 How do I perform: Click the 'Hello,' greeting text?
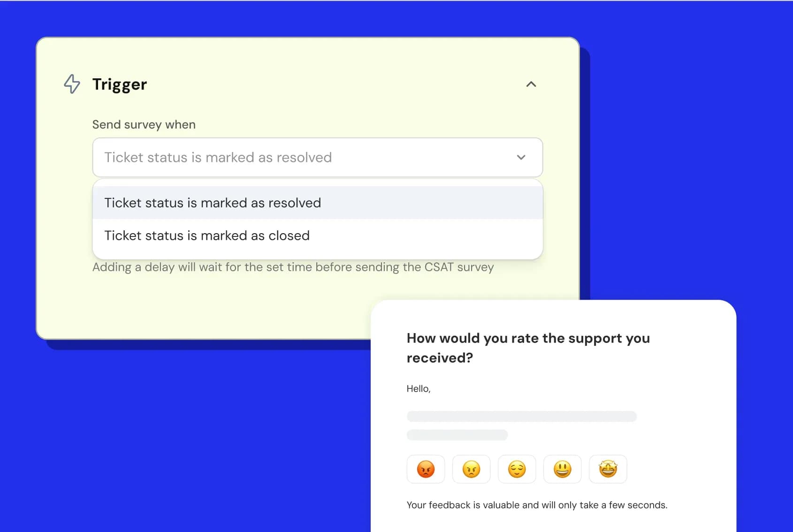[418, 389]
